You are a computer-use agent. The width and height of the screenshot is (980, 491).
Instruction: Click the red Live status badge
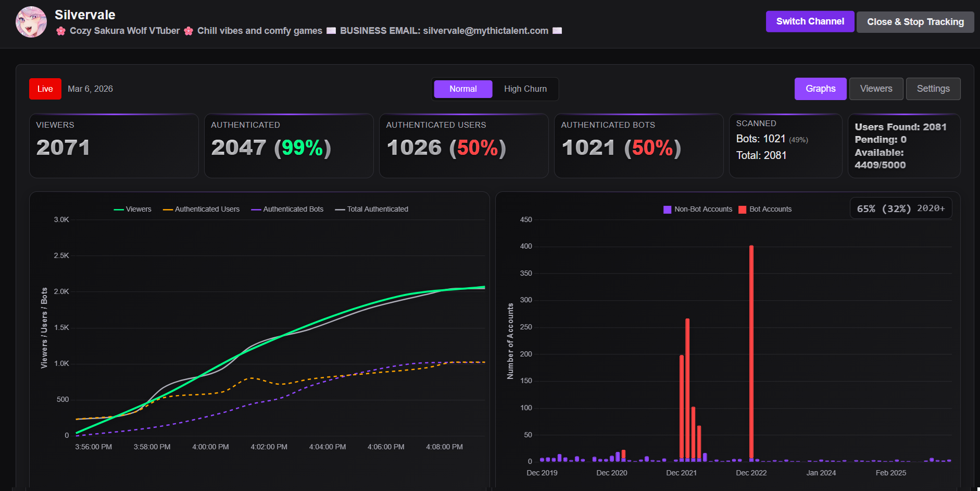pyautogui.click(x=45, y=89)
